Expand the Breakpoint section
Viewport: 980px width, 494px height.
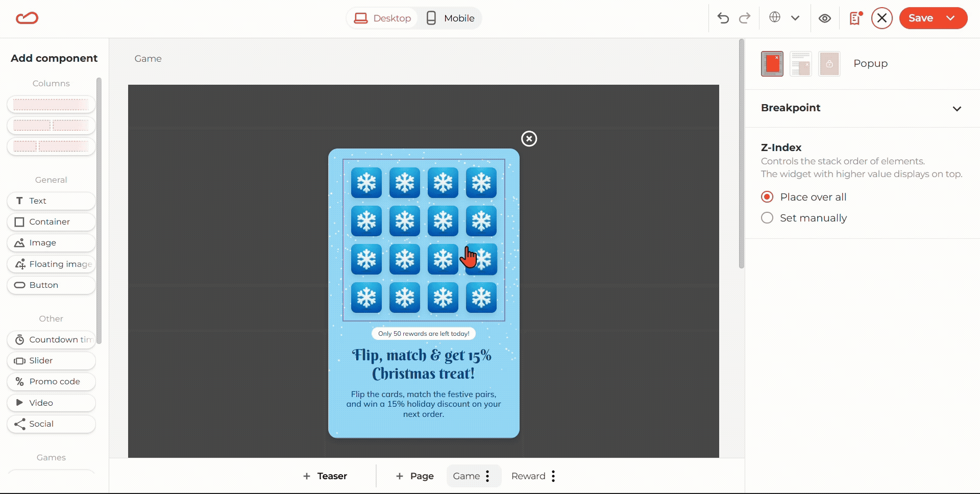click(x=957, y=108)
